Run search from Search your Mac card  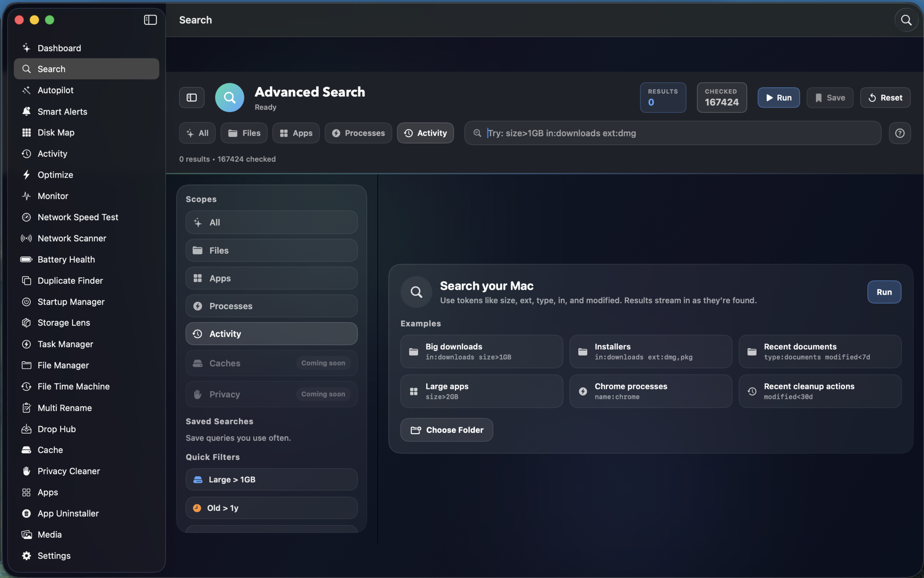point(884,292)
